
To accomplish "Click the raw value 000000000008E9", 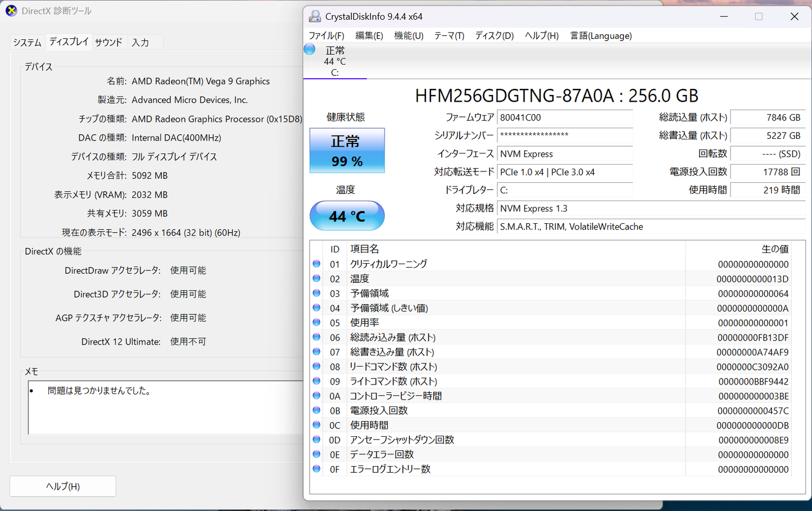I will click(x=753, y=440).
